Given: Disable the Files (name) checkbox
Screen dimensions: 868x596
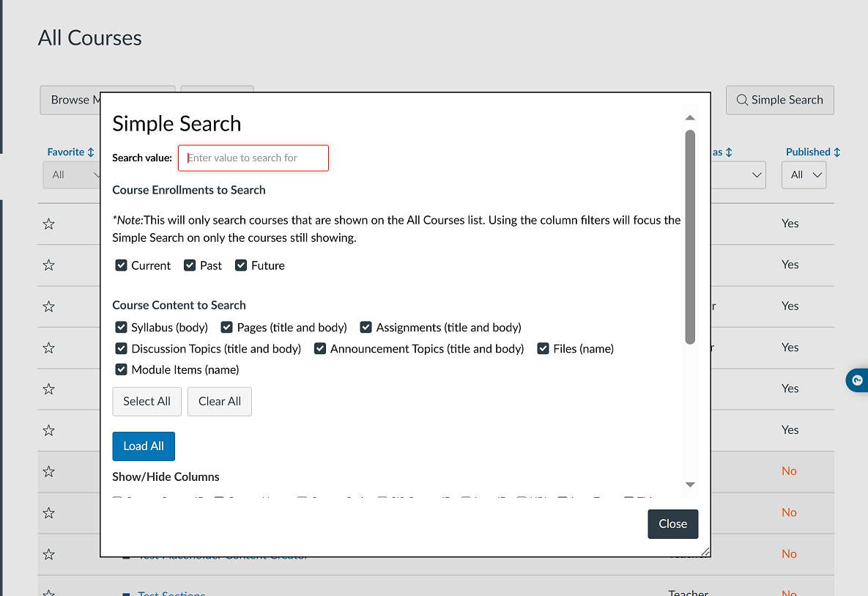Looking at the screenshot, I should point(543,348).
